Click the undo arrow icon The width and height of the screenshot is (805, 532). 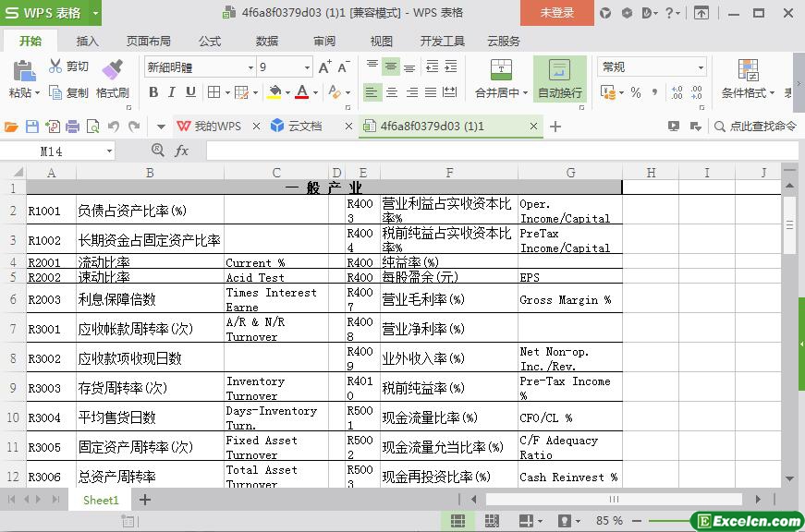[x=113, y=127]
